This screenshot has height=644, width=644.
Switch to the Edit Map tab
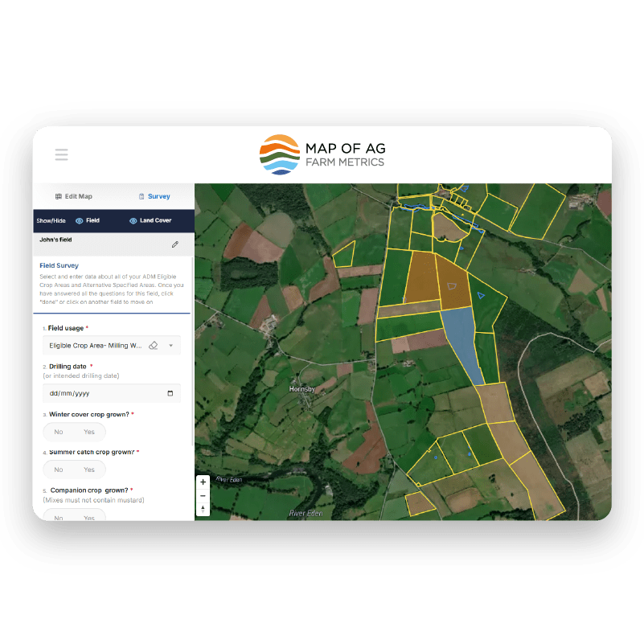tap(73, 196)
